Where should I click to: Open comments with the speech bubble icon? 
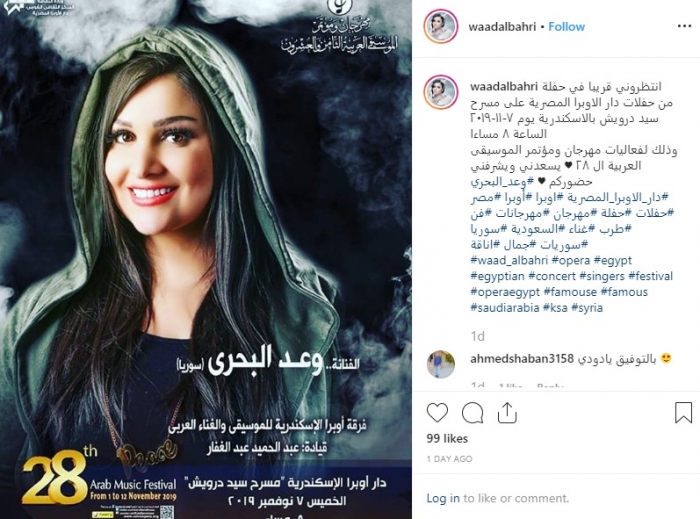[472, 413]
